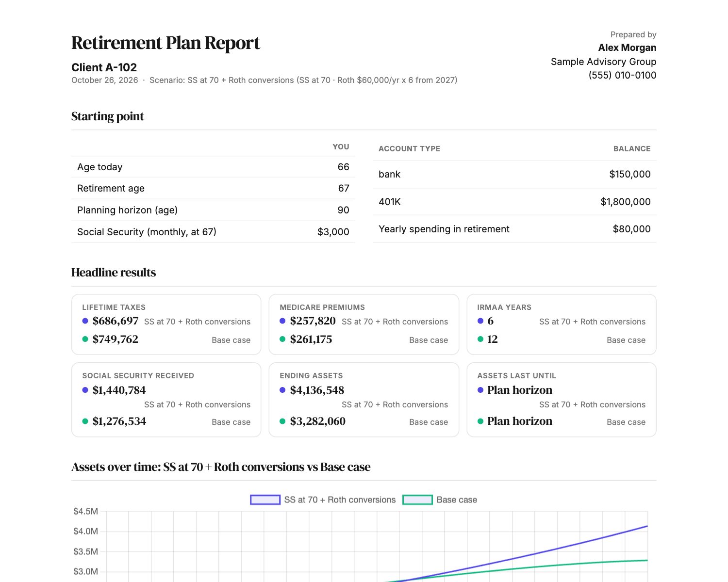The width and height of the screenshot is (728, 582).
Task: Click the green Base case legend swatch
Action: click(x=417, y=500)
